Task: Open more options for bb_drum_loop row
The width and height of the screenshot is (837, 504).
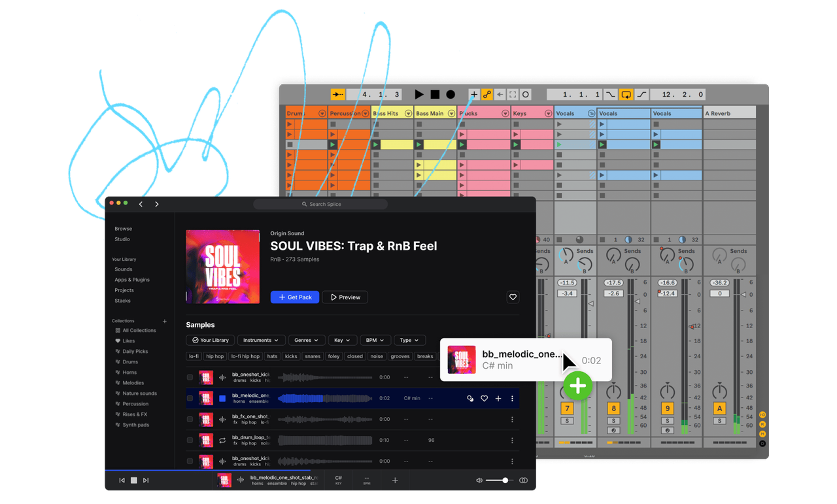Action: (512, 441)
